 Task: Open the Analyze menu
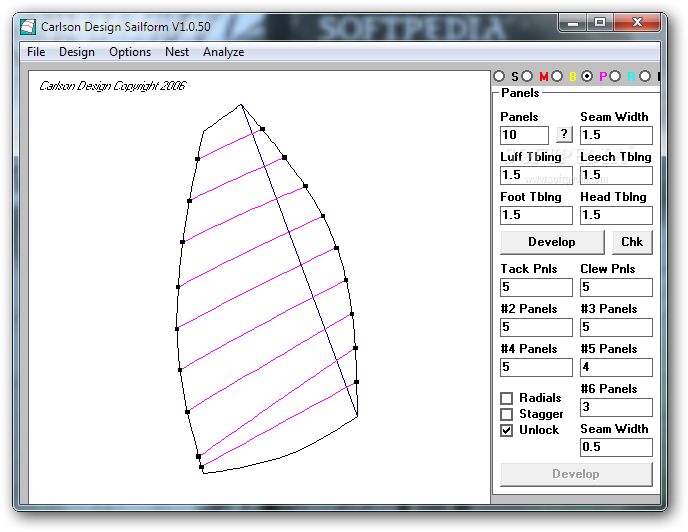(x=223, y=52)
